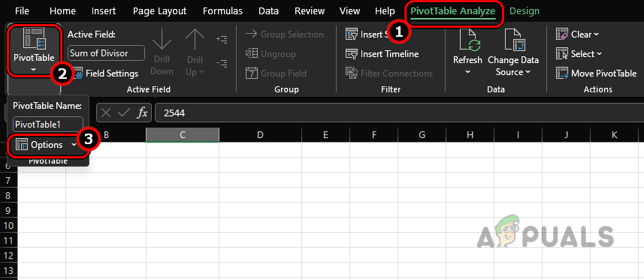Cancel the formula entry X icon
This screenshot has height=280, width=644.
click(x=106, y=113)
